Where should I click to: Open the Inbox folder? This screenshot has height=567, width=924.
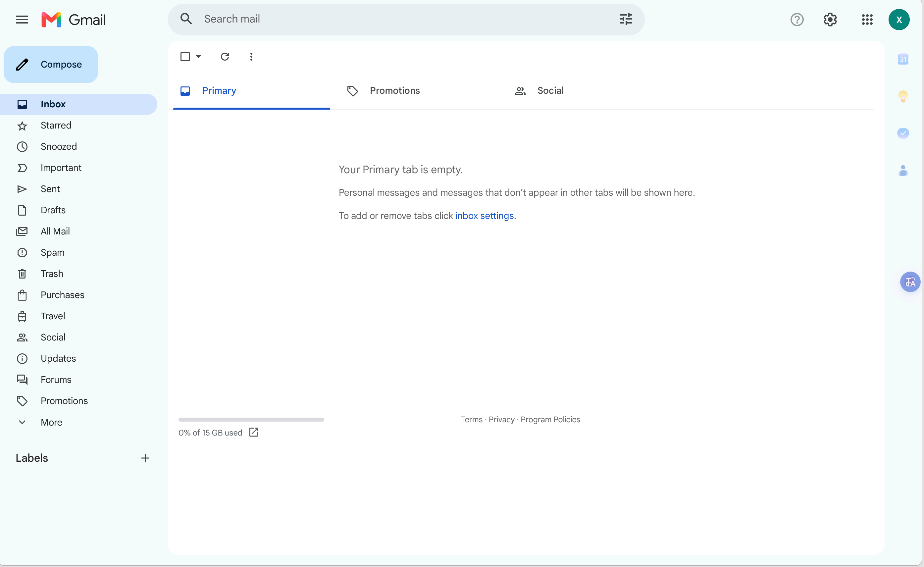[79, 104]
